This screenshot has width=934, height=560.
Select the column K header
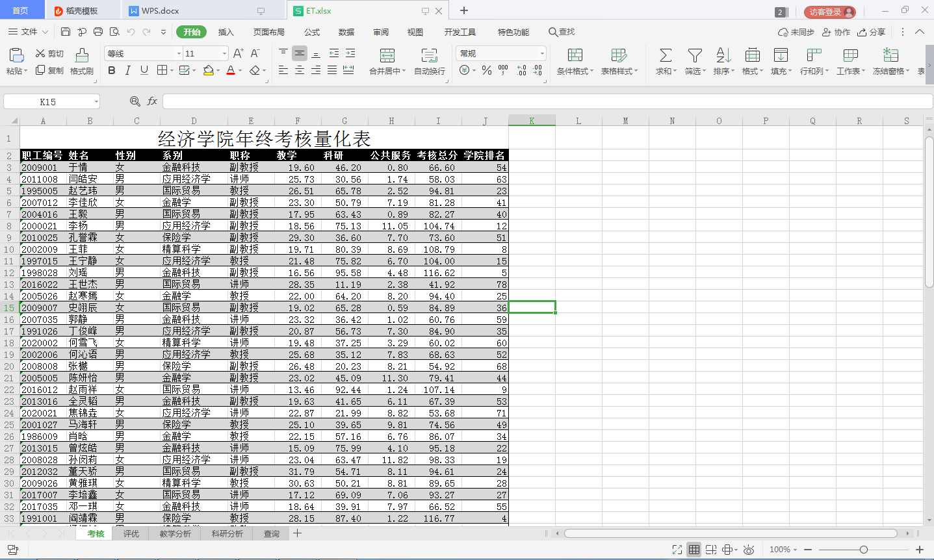point(532,121)
